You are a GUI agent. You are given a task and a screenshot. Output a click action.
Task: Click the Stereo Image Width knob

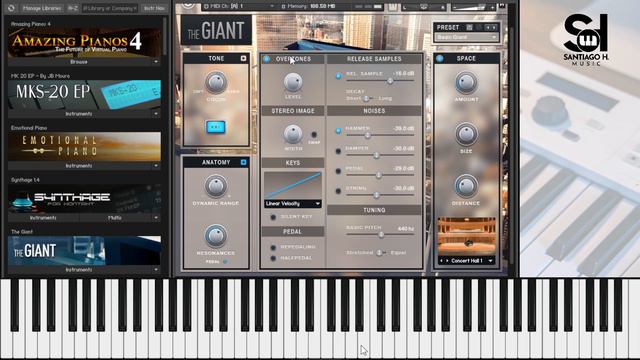point(292,134)
